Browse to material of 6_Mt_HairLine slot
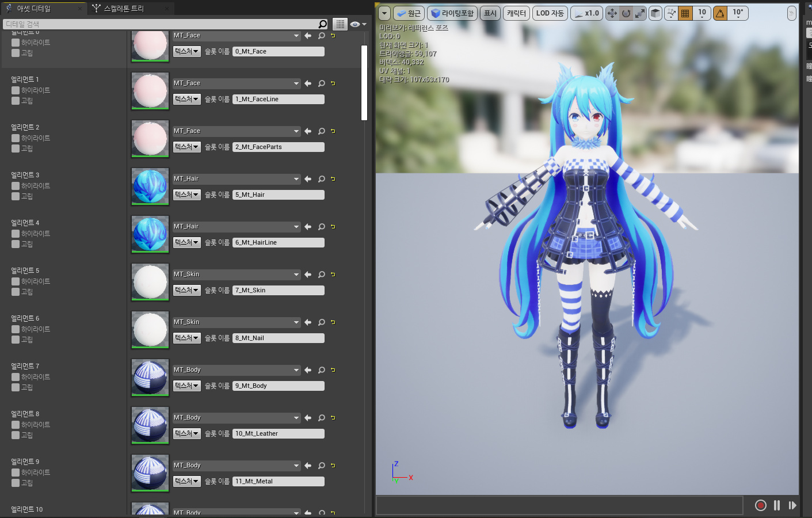Viewport: 812px width, 518px height. (322, 227)
